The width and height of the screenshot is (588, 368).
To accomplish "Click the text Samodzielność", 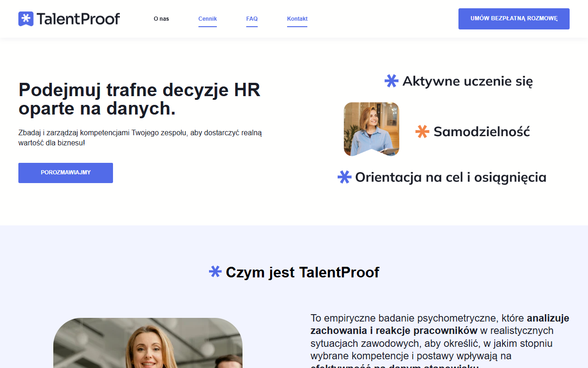I will (x=482, y=132).
